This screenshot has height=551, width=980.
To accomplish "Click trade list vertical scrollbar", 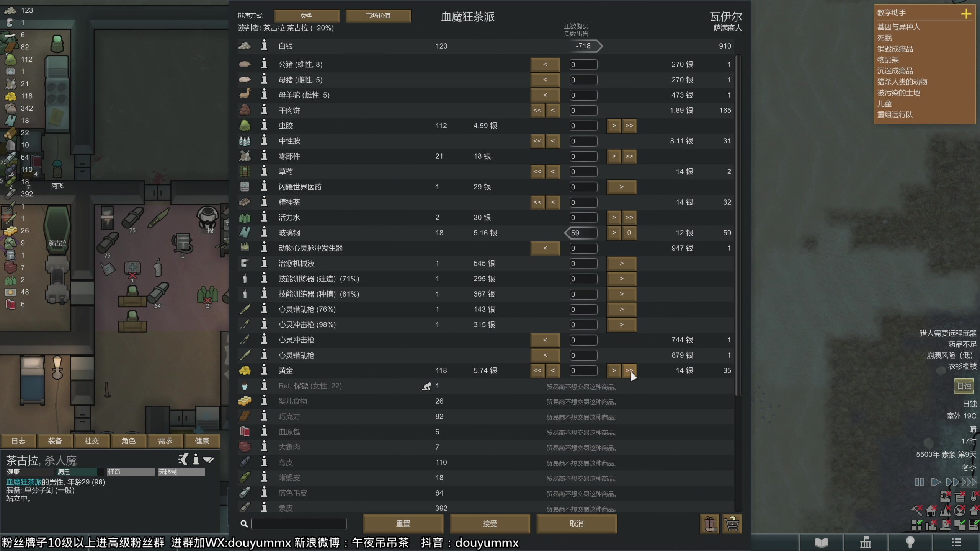I will click(x=738, y=226).
